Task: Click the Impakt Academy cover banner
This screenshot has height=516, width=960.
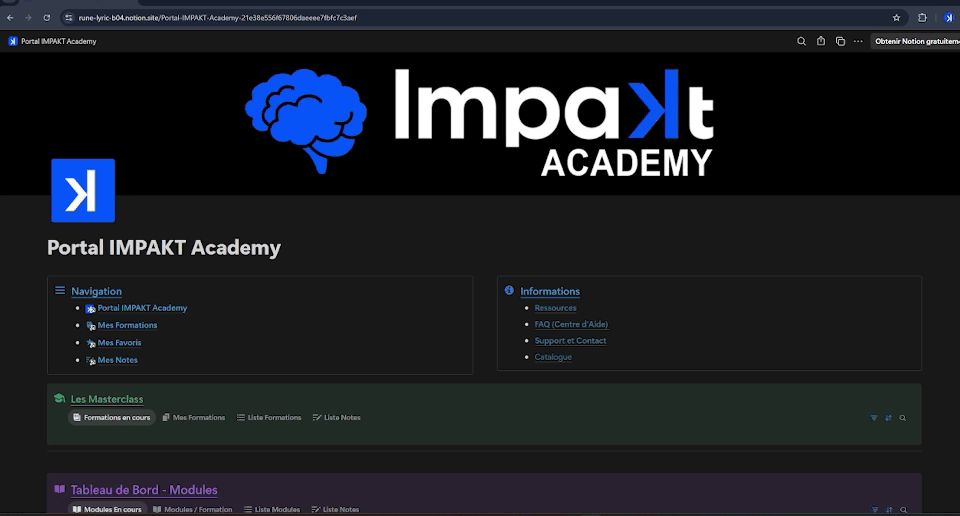Action: coord(480,124)
